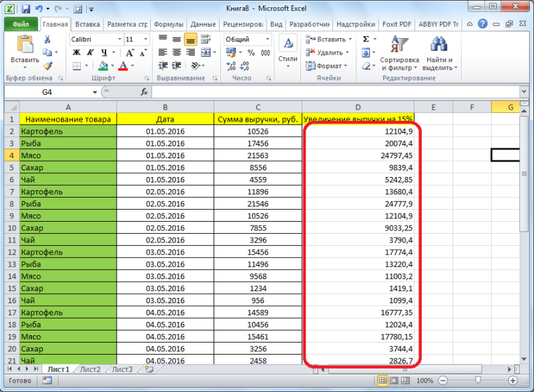Click the Help question mark button
The height and width of the screenshot is (392, 534).
[x=483, y=24]
